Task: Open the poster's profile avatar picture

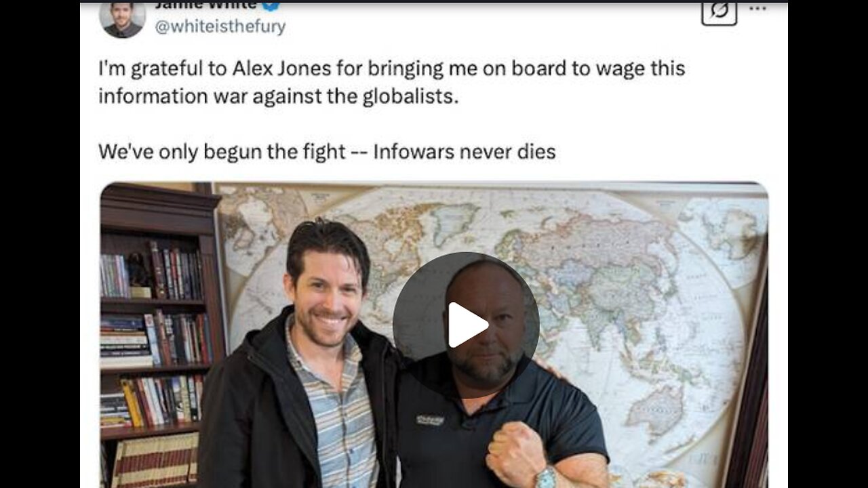Action: [122, 19]
